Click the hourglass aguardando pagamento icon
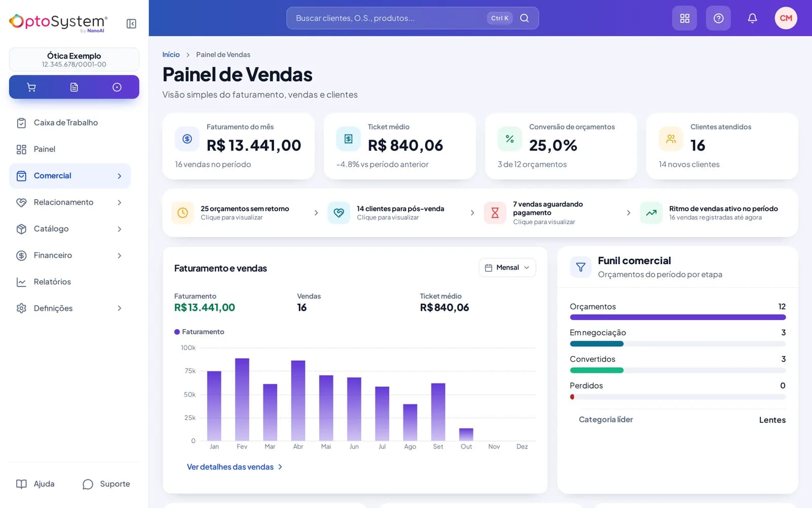The image size is (812, 508). click(495, 213)
